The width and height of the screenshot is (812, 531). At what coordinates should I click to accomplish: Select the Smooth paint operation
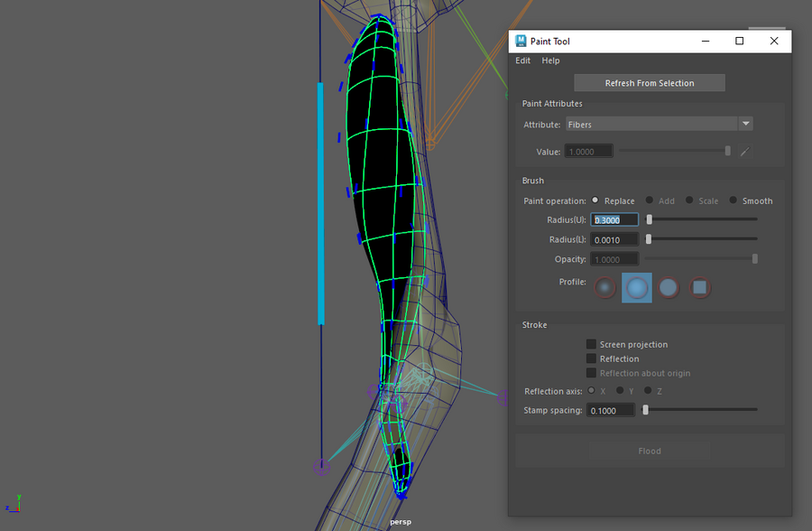pos(734,200)
